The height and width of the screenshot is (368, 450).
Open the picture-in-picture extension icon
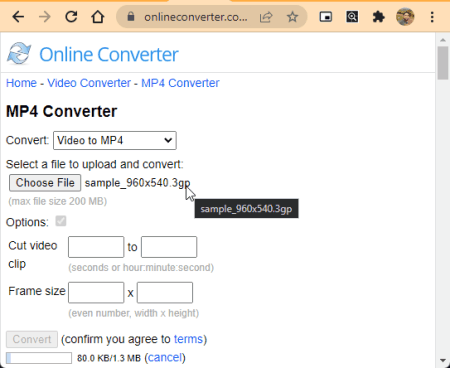click(x=325, y=17)
